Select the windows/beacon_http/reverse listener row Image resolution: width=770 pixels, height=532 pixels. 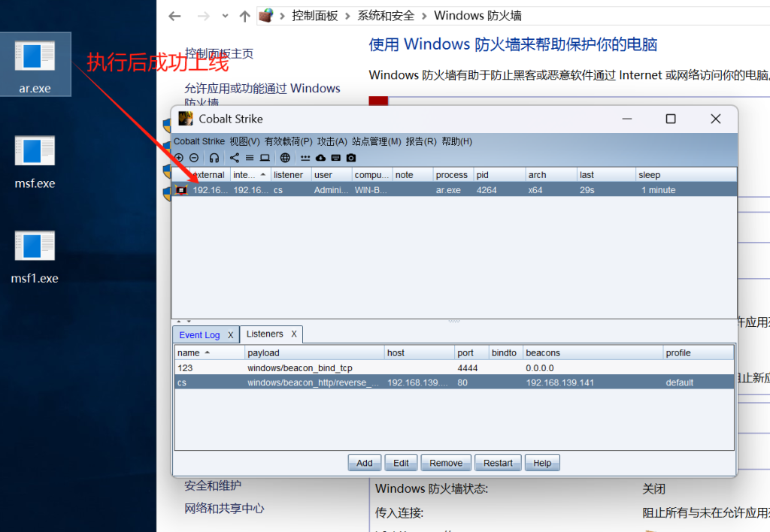[454, 382]
